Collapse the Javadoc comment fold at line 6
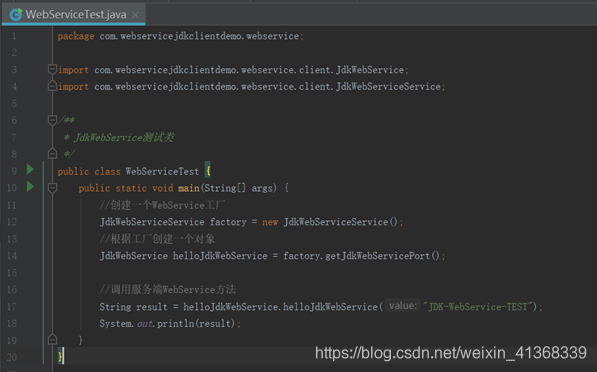597x372 pixels. point(53,120)
